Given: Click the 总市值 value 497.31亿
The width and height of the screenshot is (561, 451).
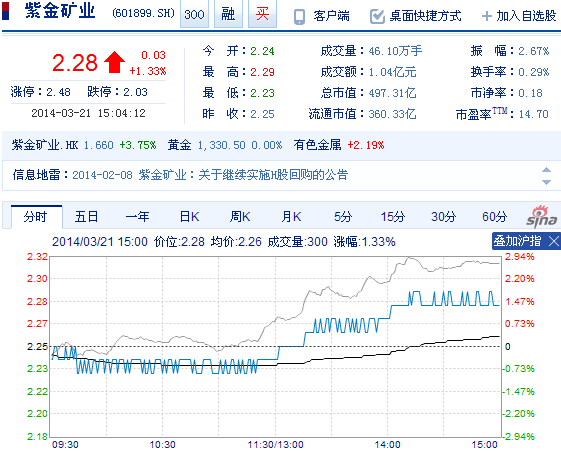Looking at the screenshot, I should click(x=392, y=93).
